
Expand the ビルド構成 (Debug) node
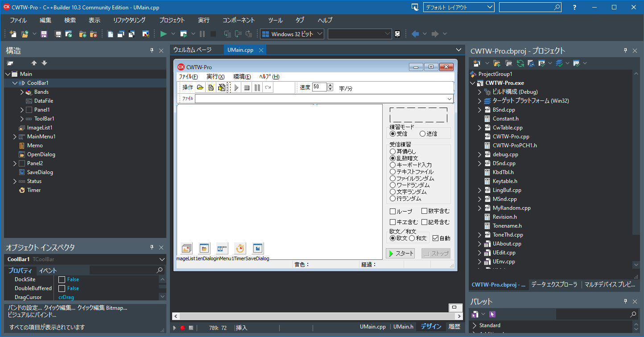[x=480, y=92]
